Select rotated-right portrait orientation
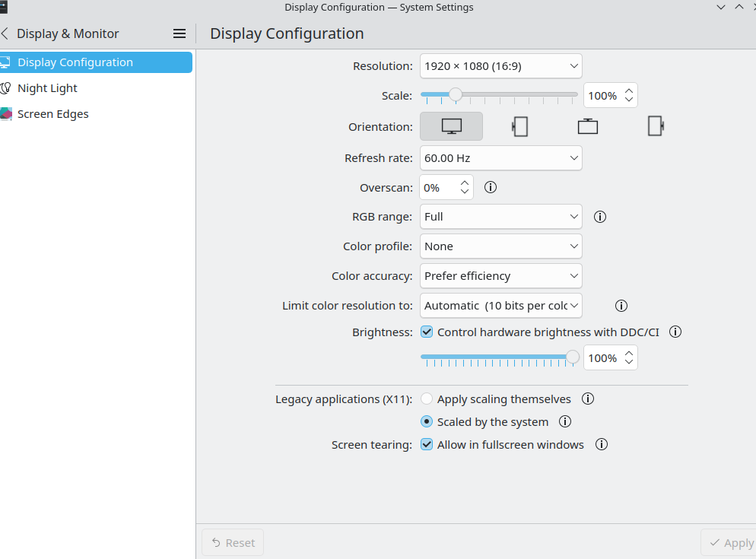The image size is (756, 559). pos(656,126)
